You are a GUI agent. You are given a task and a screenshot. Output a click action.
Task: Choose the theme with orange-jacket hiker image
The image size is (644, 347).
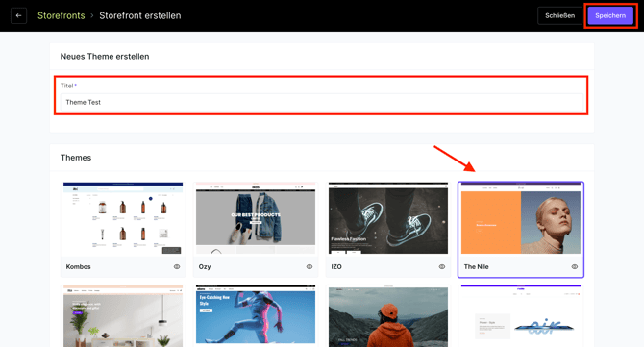click(388, 316)
